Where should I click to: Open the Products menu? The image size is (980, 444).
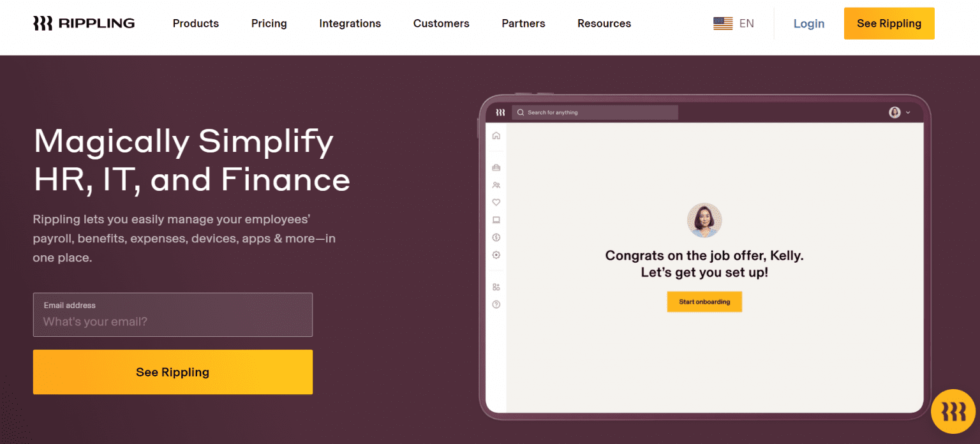click(196, 24)
